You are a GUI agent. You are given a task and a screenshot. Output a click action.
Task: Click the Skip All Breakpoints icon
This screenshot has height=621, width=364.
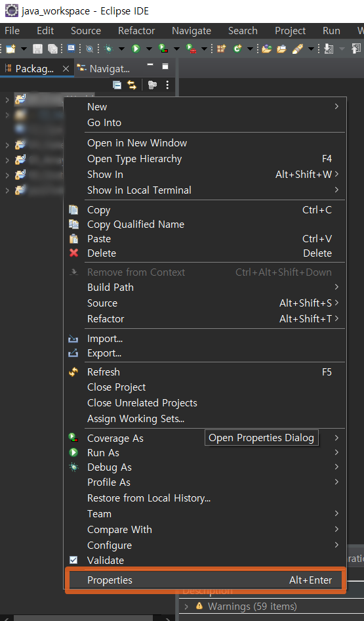click(90, 49)
